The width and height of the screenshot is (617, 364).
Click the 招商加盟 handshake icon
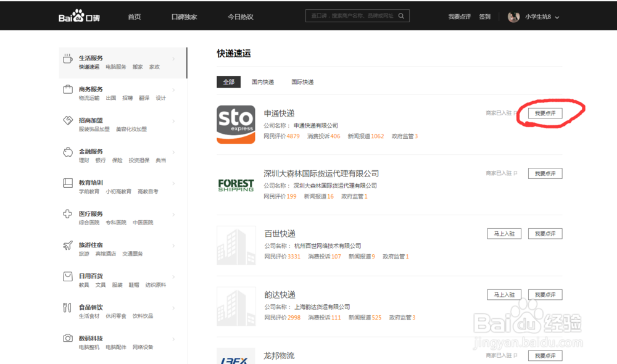[68, 120]
